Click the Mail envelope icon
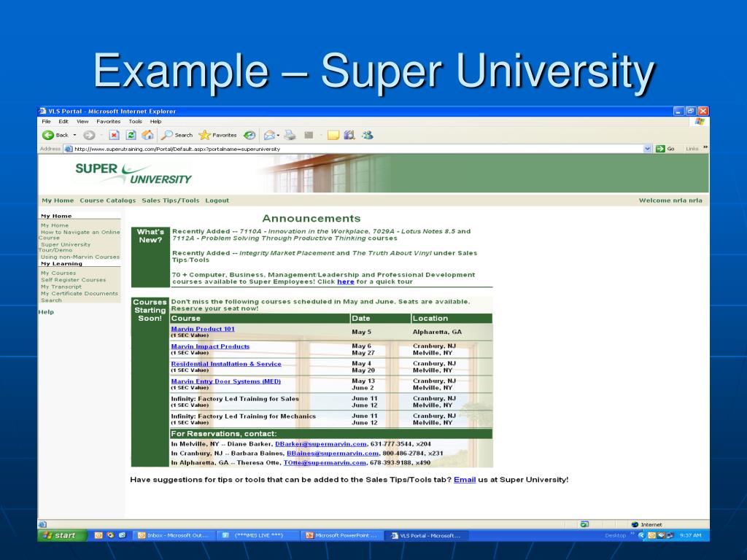This screenshot has width=747, height=560. 270,135
